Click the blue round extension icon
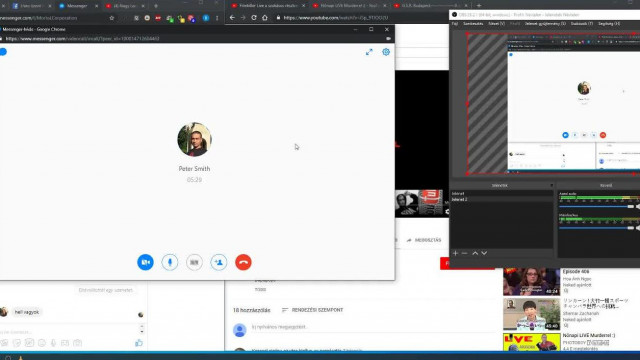This screenshot has height=360, width=640. (206, 18)
